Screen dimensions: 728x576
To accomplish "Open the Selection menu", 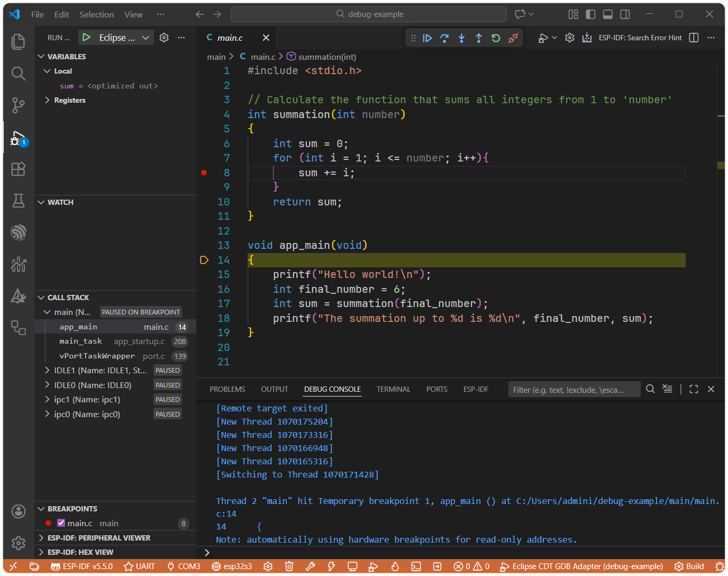I will pyautogui.click(x=96, y=14).
